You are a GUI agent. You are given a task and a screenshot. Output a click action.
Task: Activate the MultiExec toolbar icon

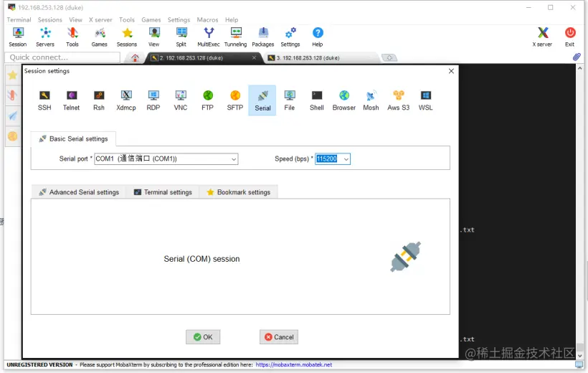tap(209, 37)
